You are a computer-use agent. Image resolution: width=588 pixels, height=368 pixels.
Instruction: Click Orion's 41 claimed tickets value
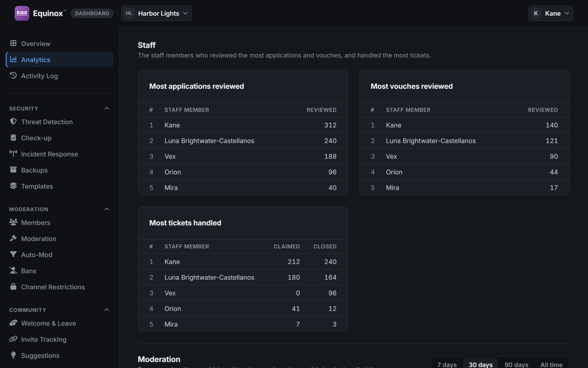[296, 309]
